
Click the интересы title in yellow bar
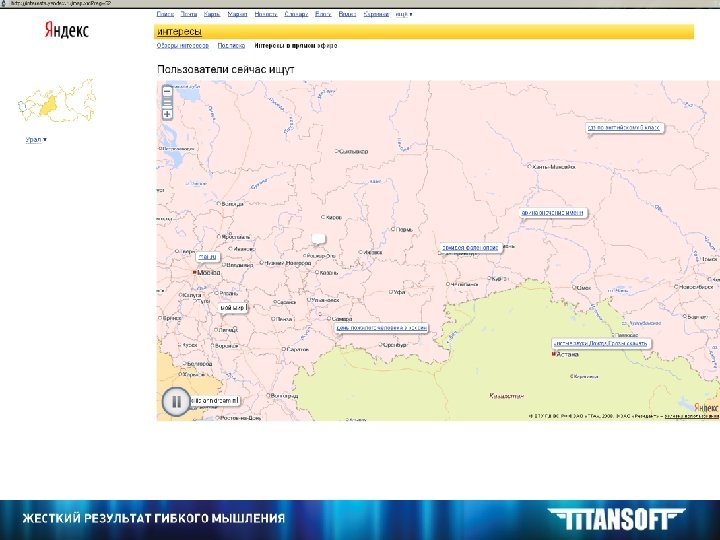(180, 32)
